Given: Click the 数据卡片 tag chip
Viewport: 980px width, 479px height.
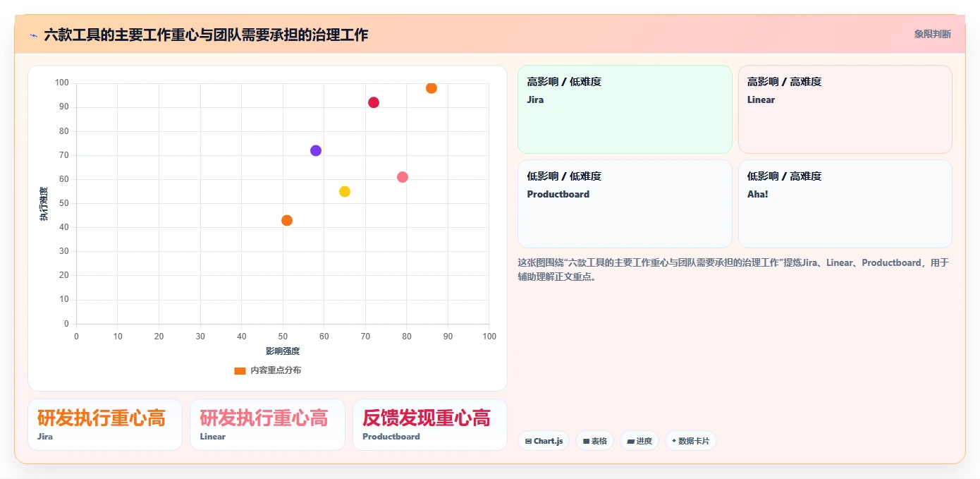Looking at the screenshot, I should coord(691,441).
